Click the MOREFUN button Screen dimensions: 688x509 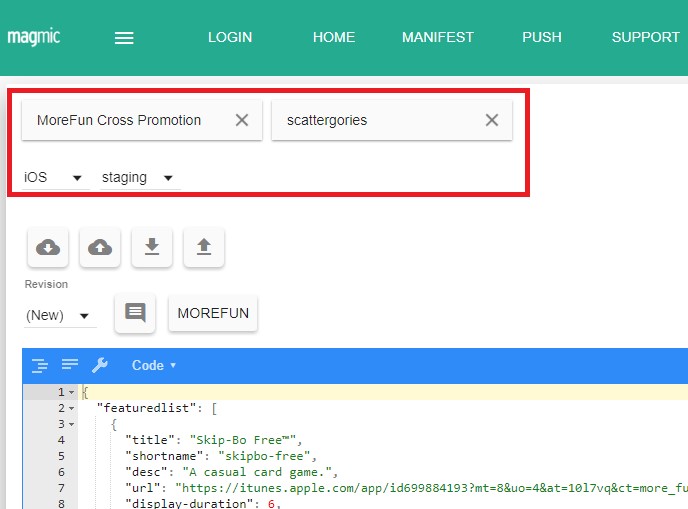pos(213,313)
